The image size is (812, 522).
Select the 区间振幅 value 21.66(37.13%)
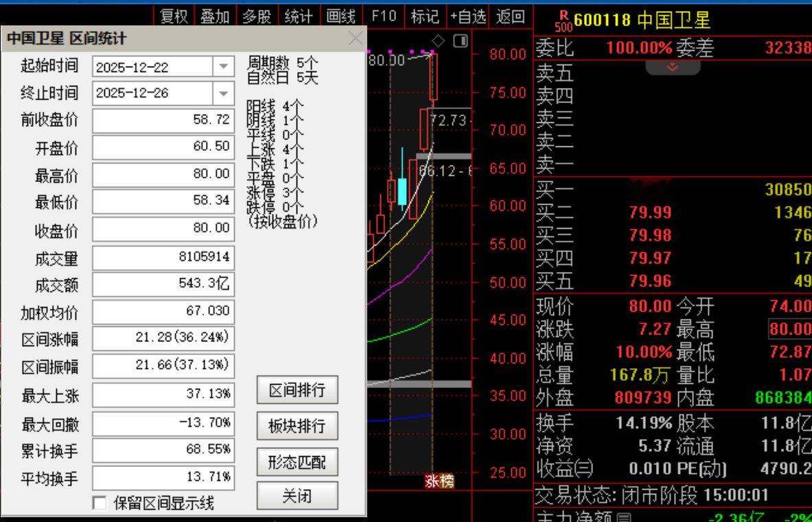click(x=163, y=365)
